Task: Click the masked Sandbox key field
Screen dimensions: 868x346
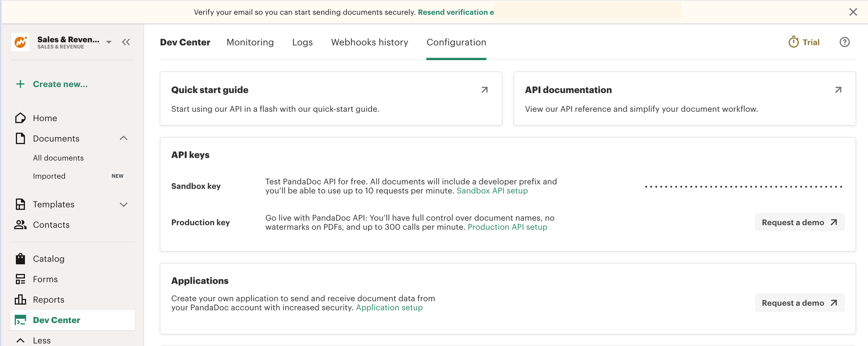Action: (743, 186)
